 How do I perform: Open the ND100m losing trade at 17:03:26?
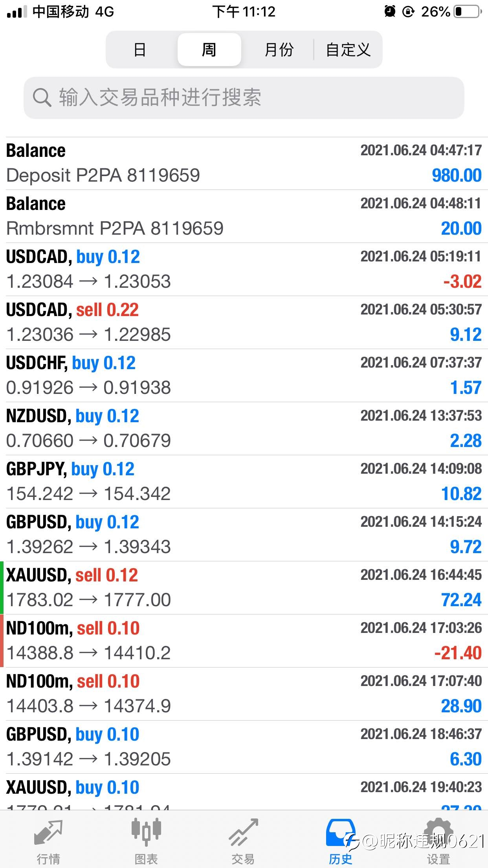coord(244,641)
